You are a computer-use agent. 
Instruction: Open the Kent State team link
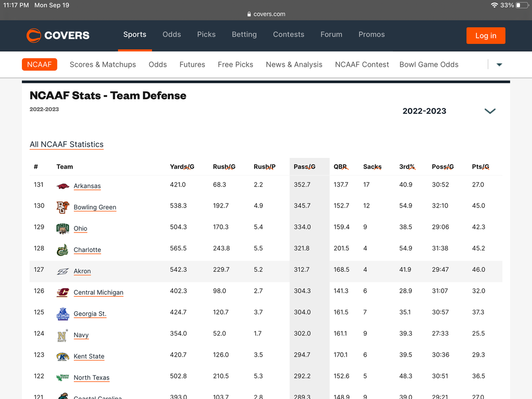(x=89, y=356)
